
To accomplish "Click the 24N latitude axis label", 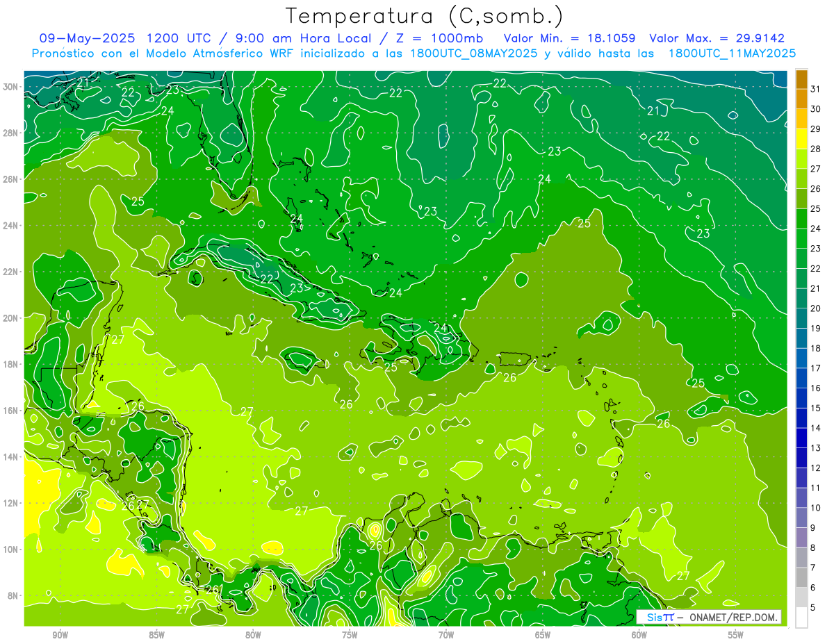I will coord(11,226).
